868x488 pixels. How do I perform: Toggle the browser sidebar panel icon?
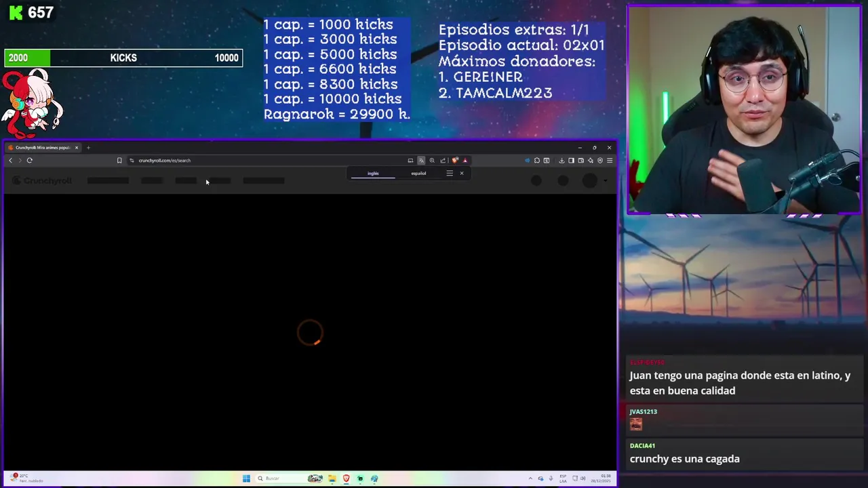[571, 161]
